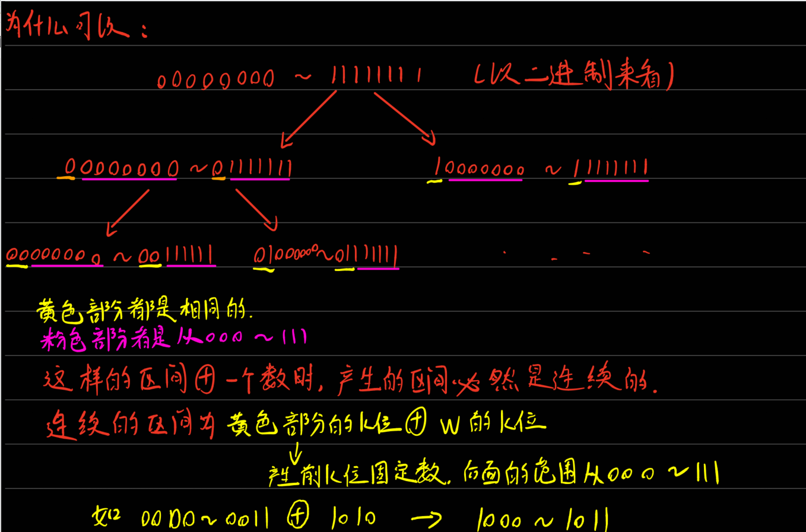Click the yellow text "w的k位"
The width and height of the screenshot is (806, 532).
[493, 423]
